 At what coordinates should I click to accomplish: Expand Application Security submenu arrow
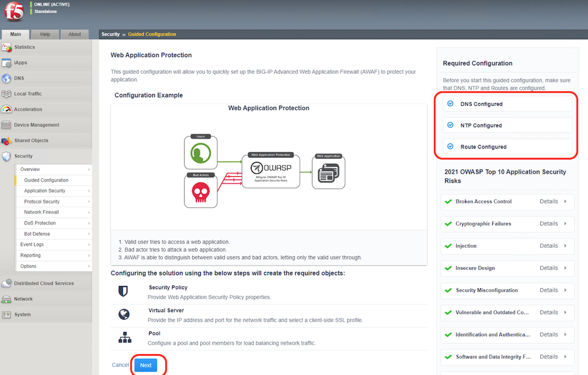coord(89,191)
